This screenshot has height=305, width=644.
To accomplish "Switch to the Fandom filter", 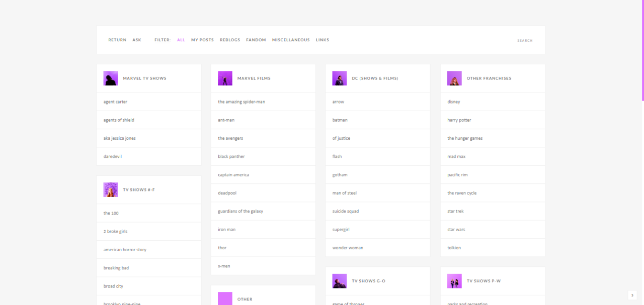I will [256, 40].
